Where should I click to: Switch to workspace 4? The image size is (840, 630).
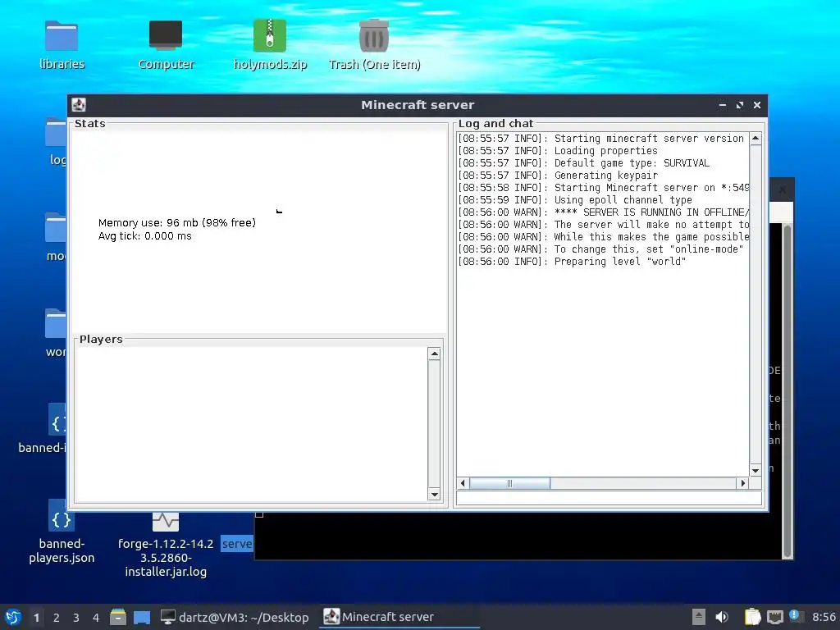(96, 618)
